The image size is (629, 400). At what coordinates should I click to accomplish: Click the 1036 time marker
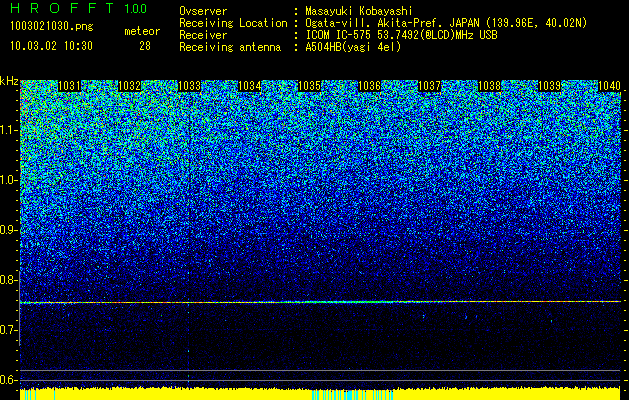pos(369,86)
